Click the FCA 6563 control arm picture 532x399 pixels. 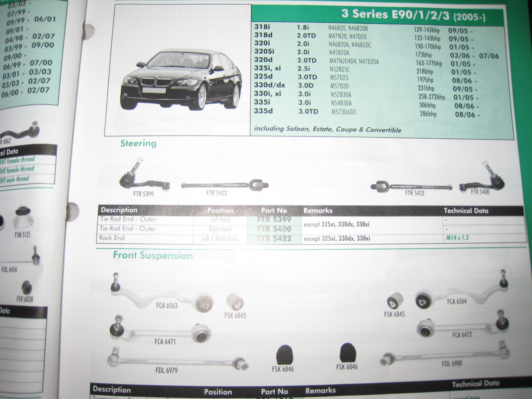(162, 292)
